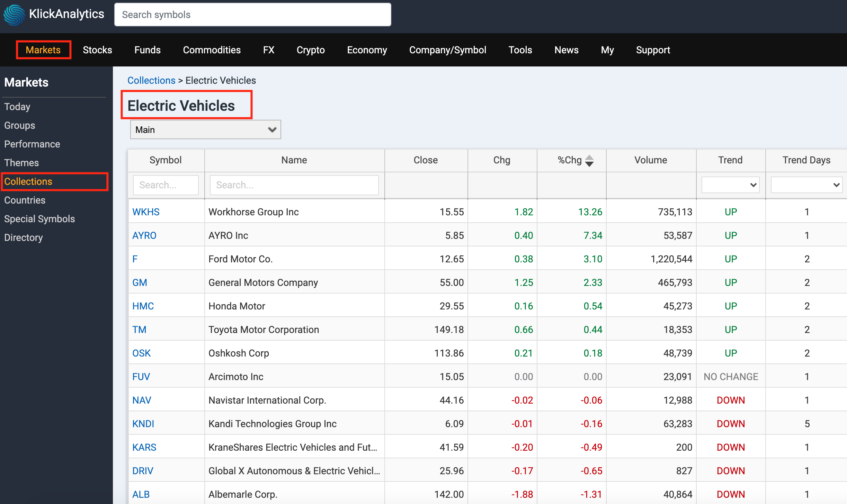The image size is (847, 504).
Task: Go to Themes in sidebar
Action: click(x=21, y=163)
